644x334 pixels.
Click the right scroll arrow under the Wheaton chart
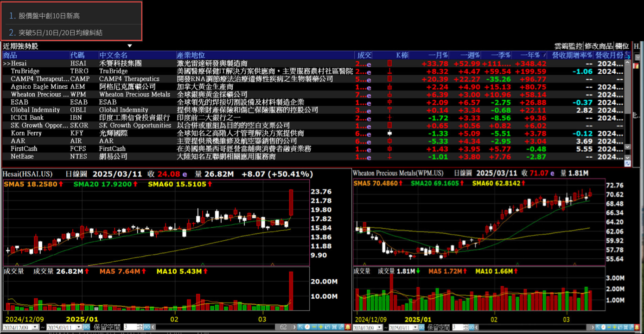click(x=593, y=327)
